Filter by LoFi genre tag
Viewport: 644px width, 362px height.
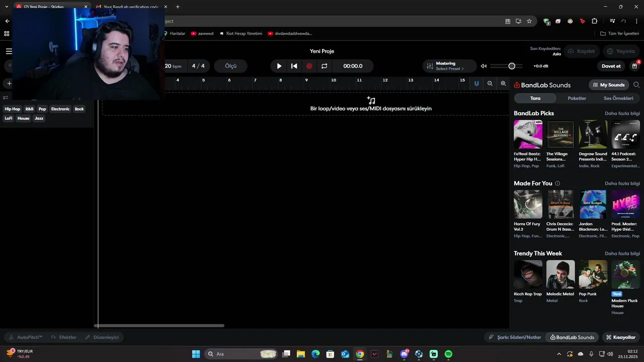(9, 119)
